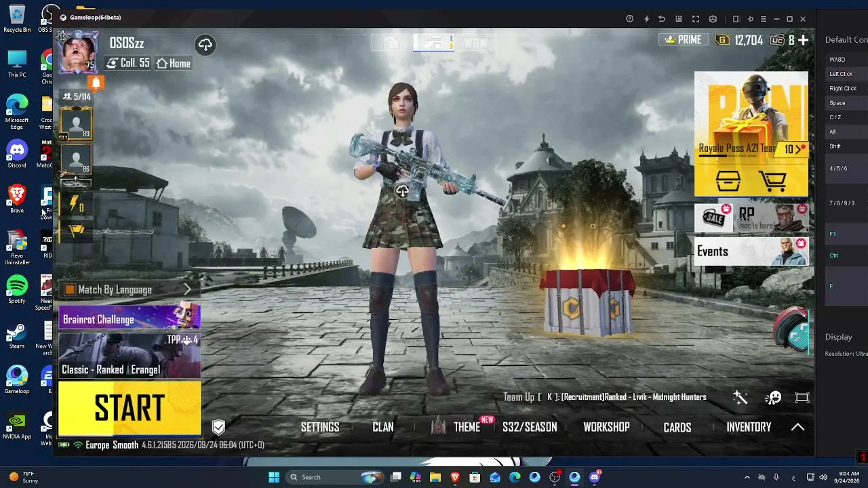Add UC with the plus button

point(803,40)
